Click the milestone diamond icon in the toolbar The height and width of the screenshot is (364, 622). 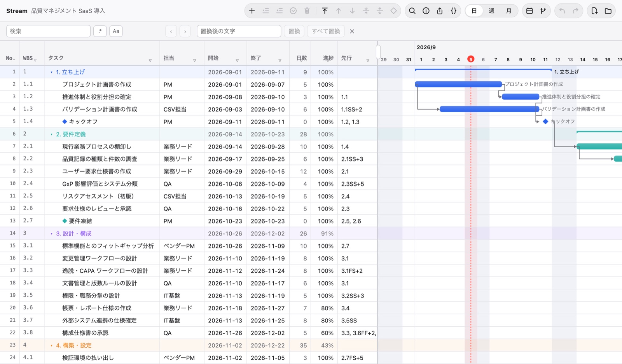click(394, 11)
